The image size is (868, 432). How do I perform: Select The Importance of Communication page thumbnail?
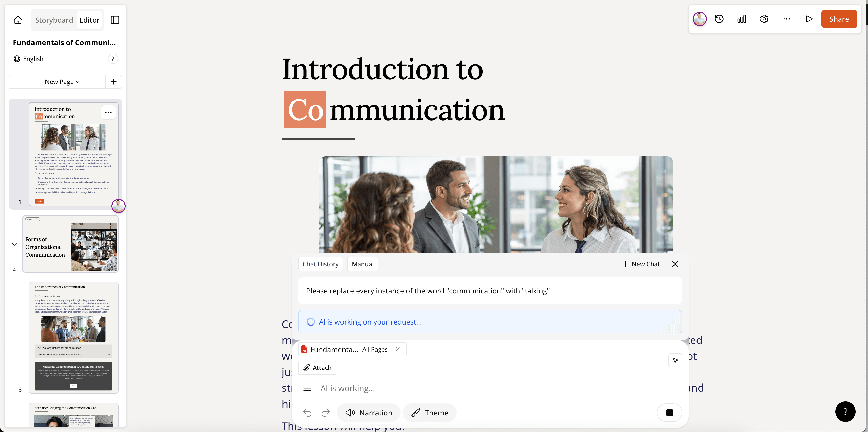click(73, 338)
